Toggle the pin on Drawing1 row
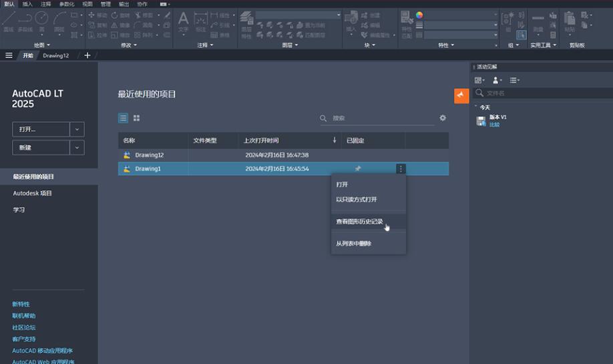The image size is (613, 364). coord(358,168)
